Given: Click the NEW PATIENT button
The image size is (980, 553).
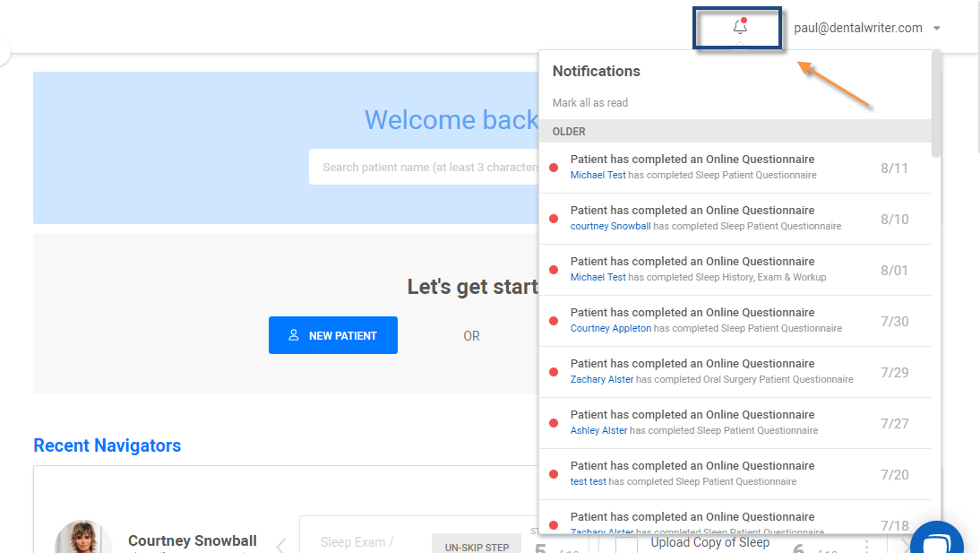Looking at the screenshot, I should tap(333, 335).
